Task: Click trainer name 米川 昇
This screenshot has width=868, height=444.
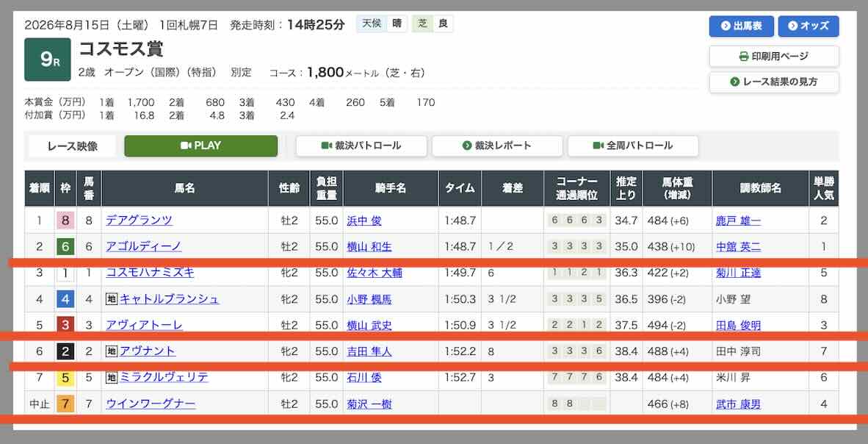Action: (x=734, y=378)
